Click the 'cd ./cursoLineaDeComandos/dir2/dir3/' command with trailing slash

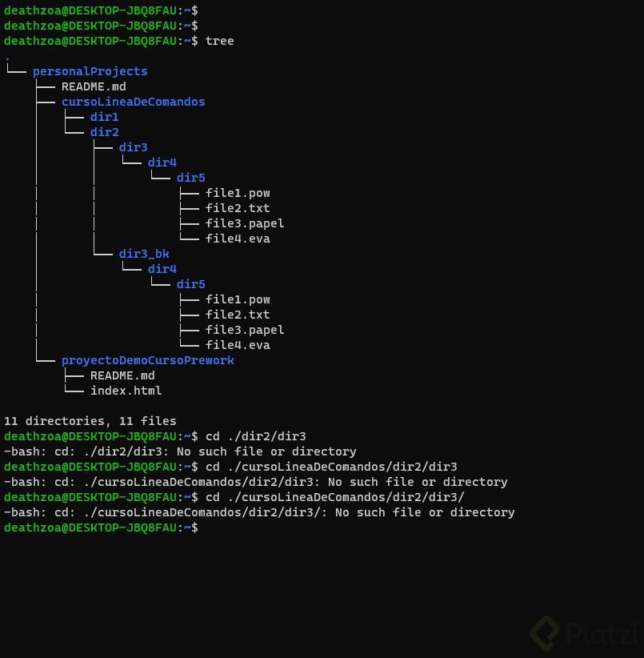tap(335, 497)
